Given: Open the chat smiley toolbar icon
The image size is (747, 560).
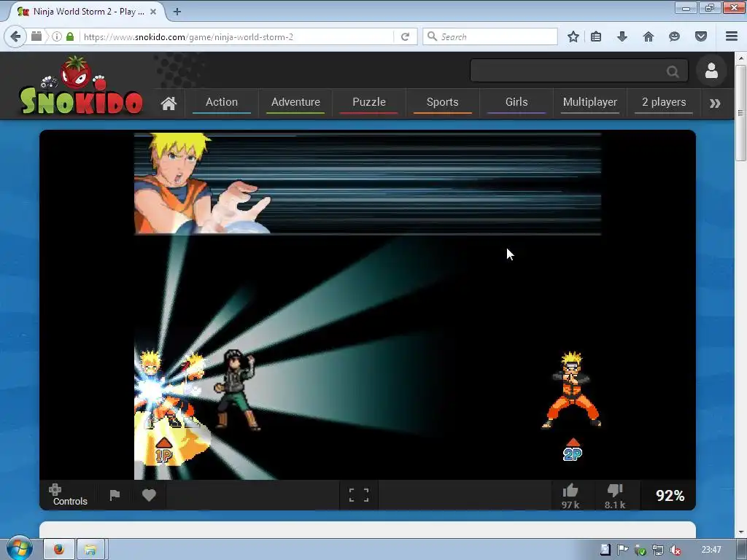Looking at the screenshot, I should point(674,36).
